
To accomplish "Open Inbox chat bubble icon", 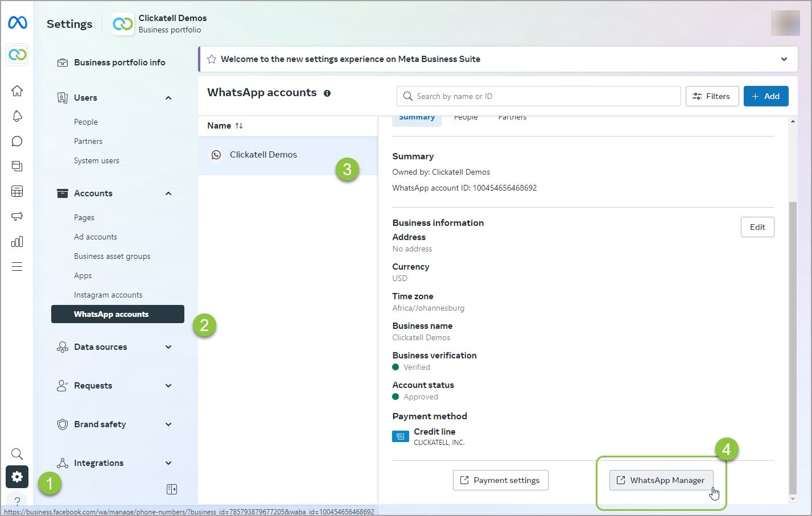I will 17,141.
